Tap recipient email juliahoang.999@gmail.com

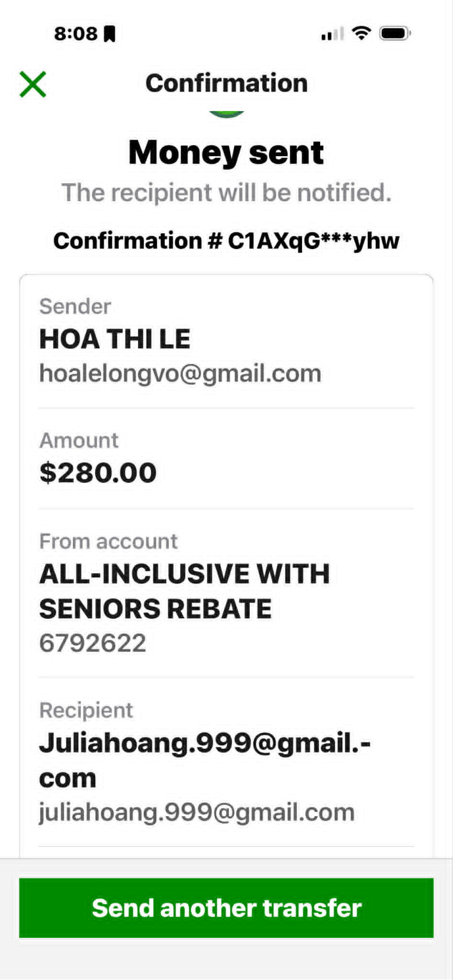point(197,812)
